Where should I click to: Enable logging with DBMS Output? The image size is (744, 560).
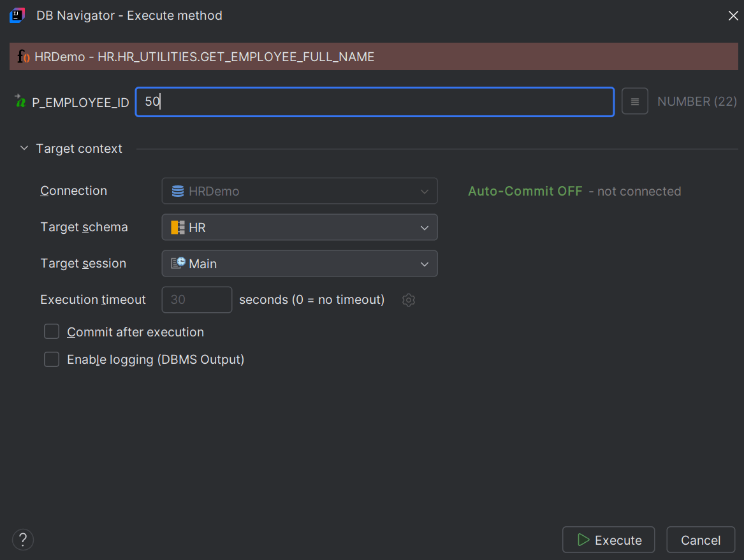51,359
